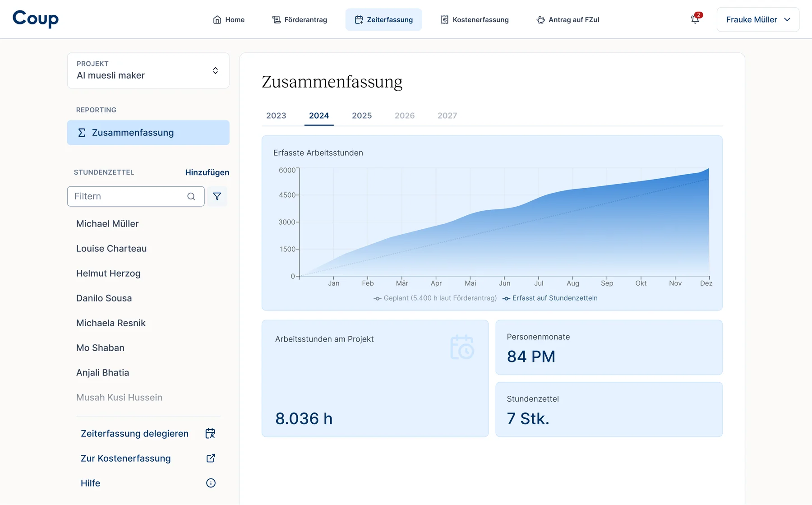Open Helmut Herzog's timesheet

tap(108, 273)
